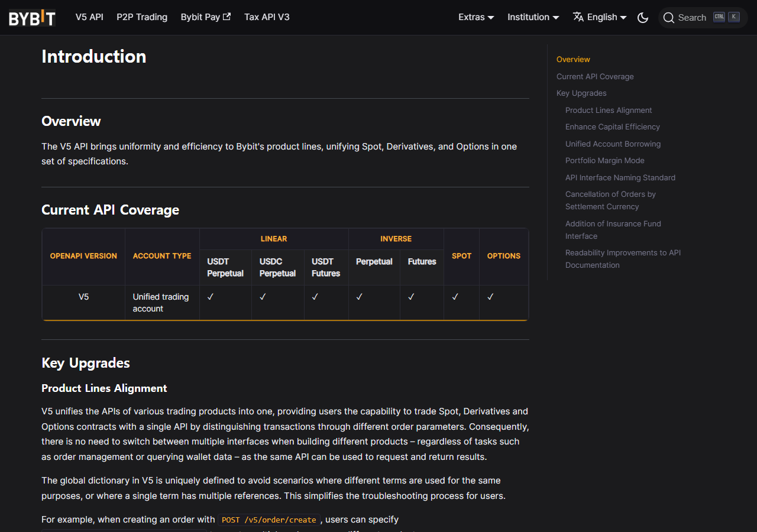This screenshot has width=757, height=532.
Task: Go to Enhance Capital Efficiency sidebar link
Action: coord(613,126)
